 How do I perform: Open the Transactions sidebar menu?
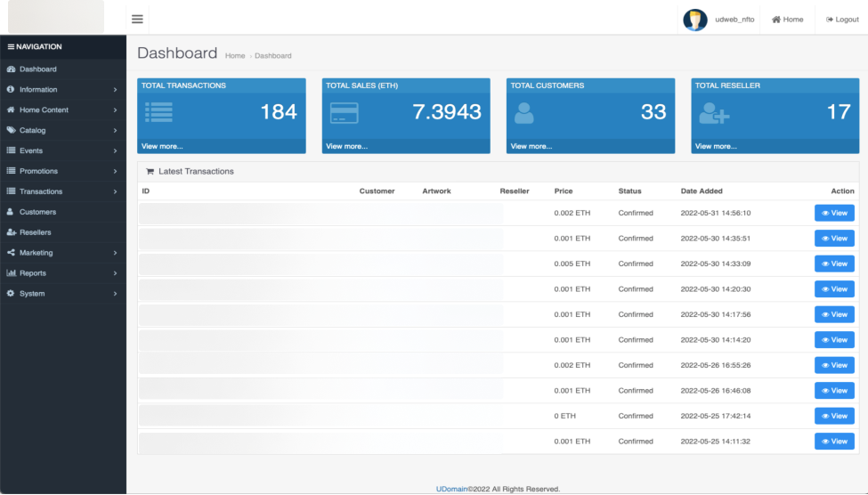click(x=41, y=191)
